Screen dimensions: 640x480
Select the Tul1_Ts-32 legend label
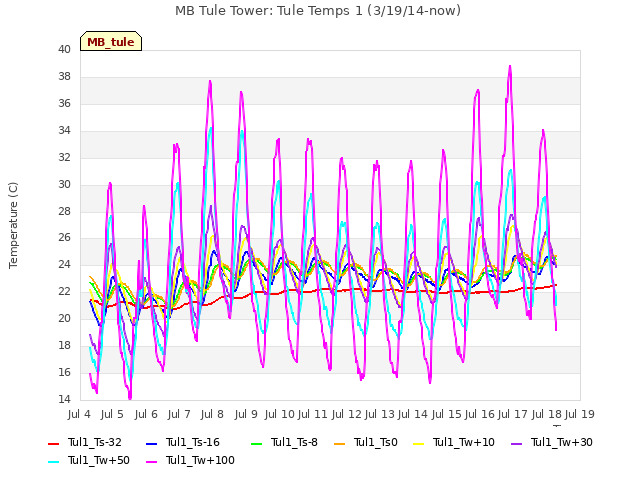(95, 442)
